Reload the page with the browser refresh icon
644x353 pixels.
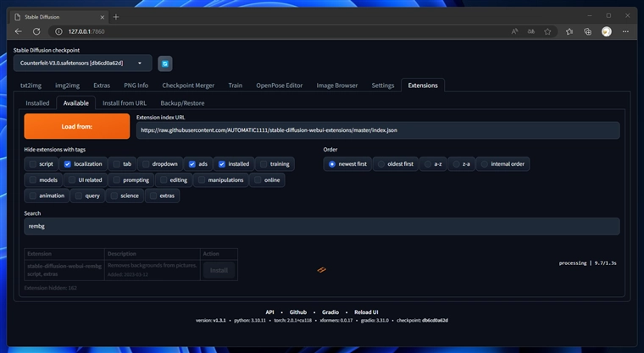point(36,31)
